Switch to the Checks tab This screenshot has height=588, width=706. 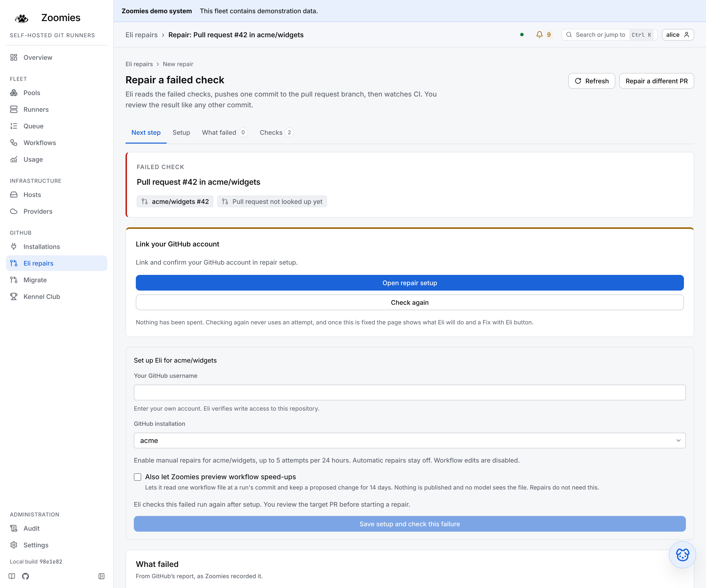tap(277, 132)
